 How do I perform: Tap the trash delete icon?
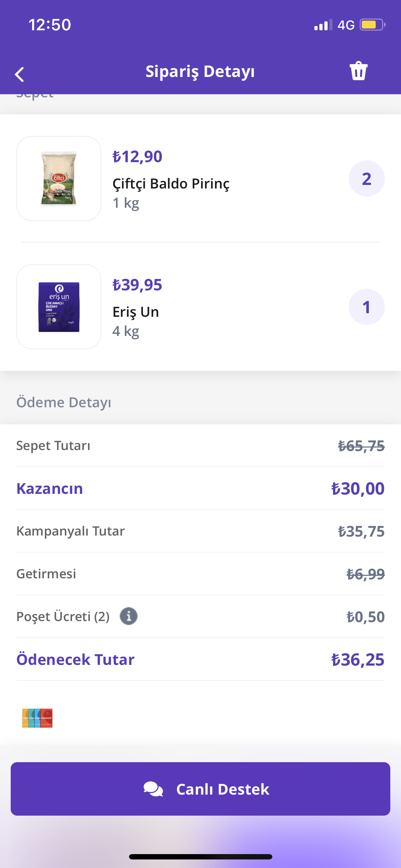(x=358, y=71)
